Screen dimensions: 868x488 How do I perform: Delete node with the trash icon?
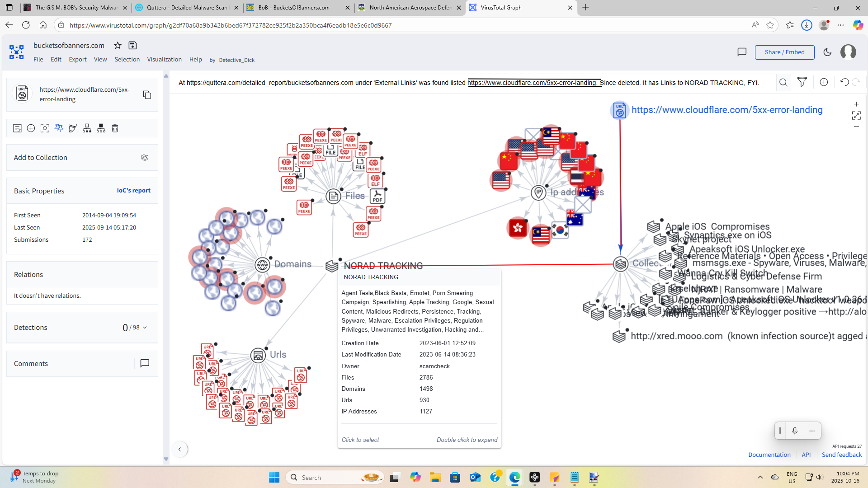[x=115, y=128]
